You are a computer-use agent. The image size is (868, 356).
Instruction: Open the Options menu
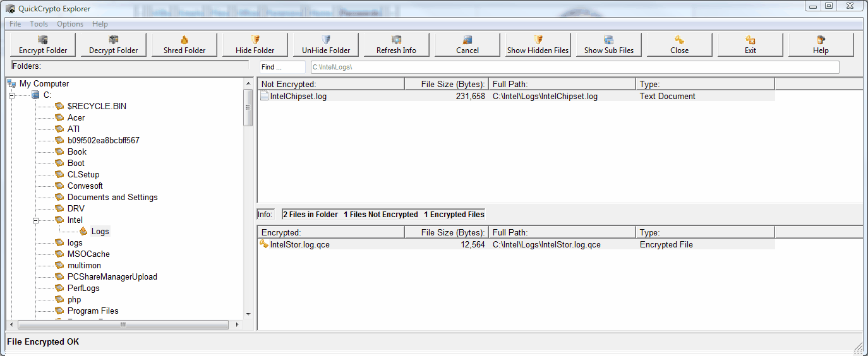pos(70,24)
